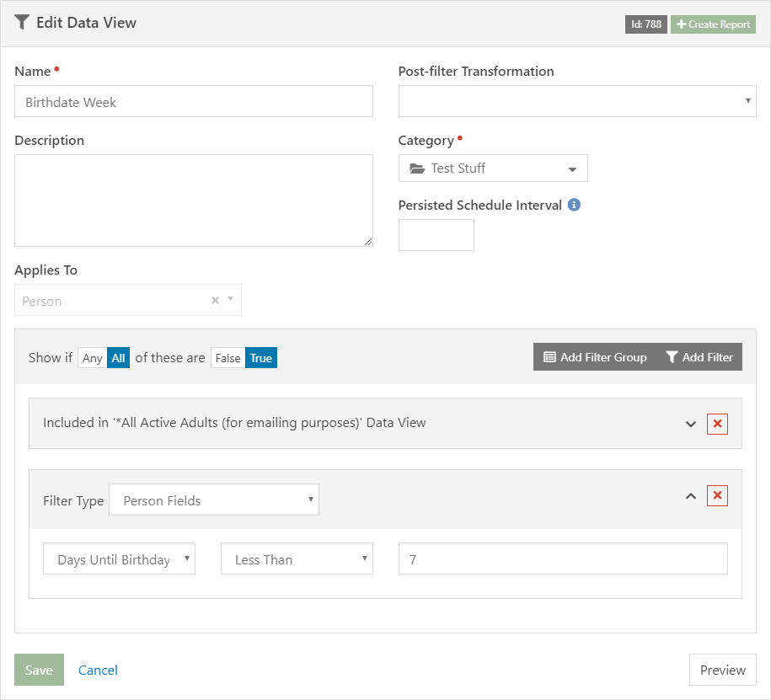Click the info icon beside Persisted Schedule Interval
Image resolution: width=771 pixels, height=700 pixels.
(574, 205)
